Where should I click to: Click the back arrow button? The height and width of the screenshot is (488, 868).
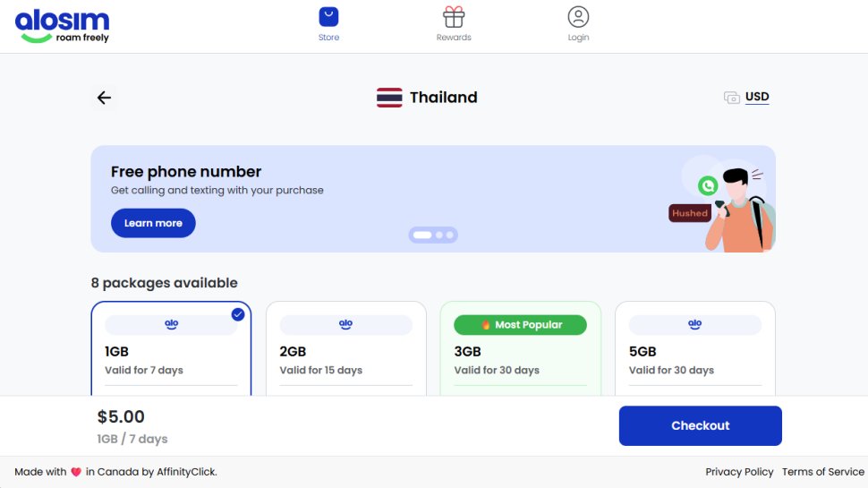(105, 98)
